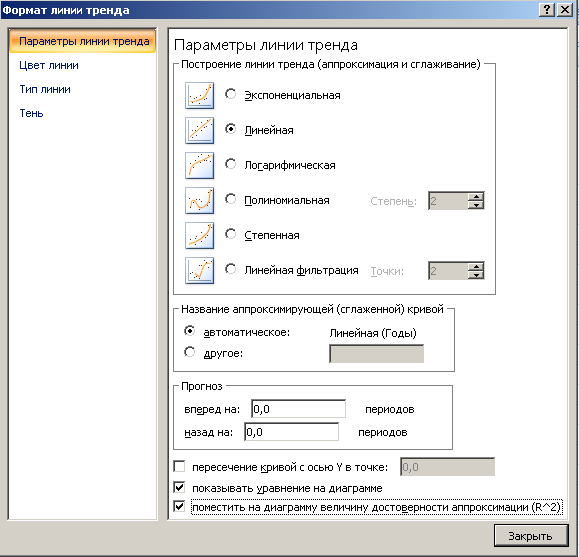Enable пересечение кривой с осью Y checkbox
The image size is (579, 557).
coord(179,467)
